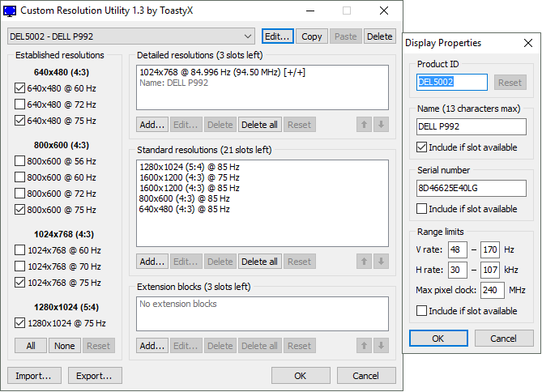542x392 pixels.
Task: Click up arrow under Standard resolutions
Action: point(365,262)
